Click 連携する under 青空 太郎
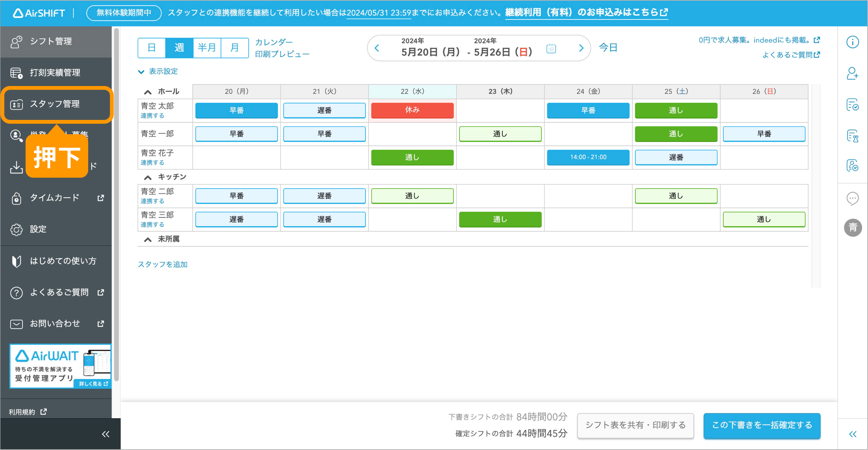 coord(152,116)
